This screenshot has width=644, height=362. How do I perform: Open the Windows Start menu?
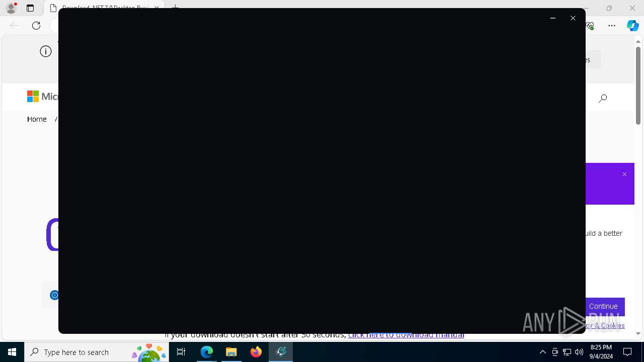[x=12, y=352]
